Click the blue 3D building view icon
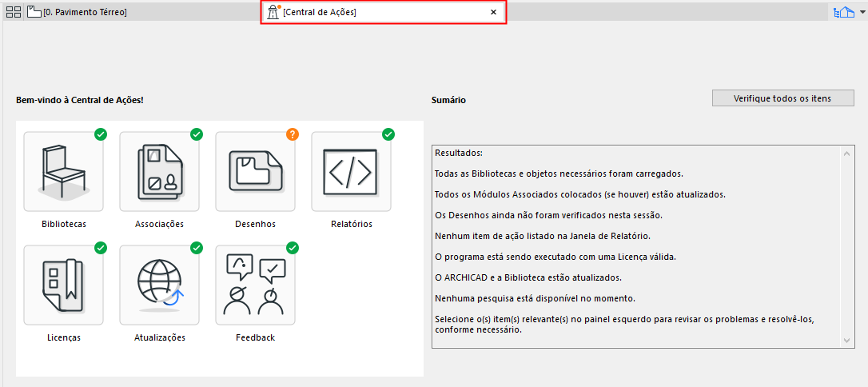 tap(844, 12)
